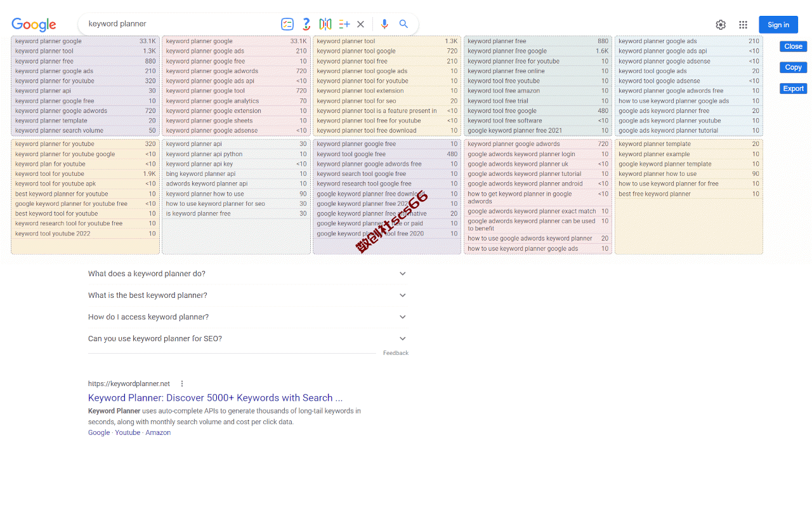Click the Amazon sitelink under the result

pyautogui.click(x=158, y=432)
